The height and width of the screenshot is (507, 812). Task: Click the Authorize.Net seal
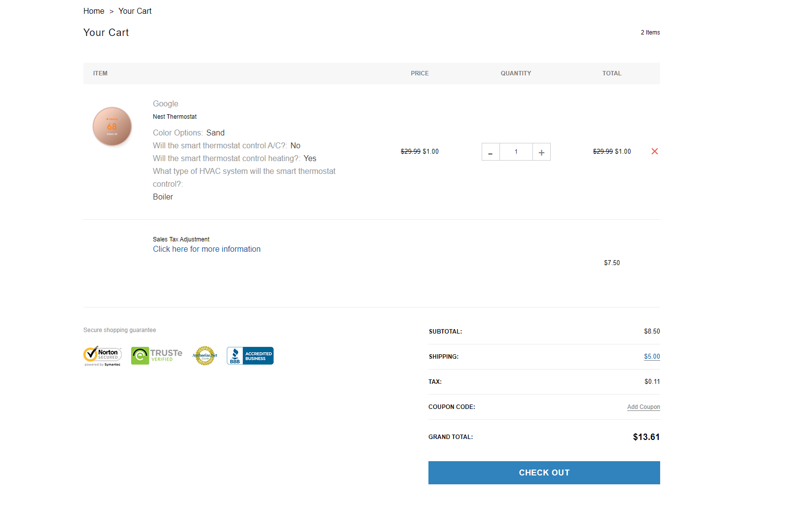coord(205,356)
